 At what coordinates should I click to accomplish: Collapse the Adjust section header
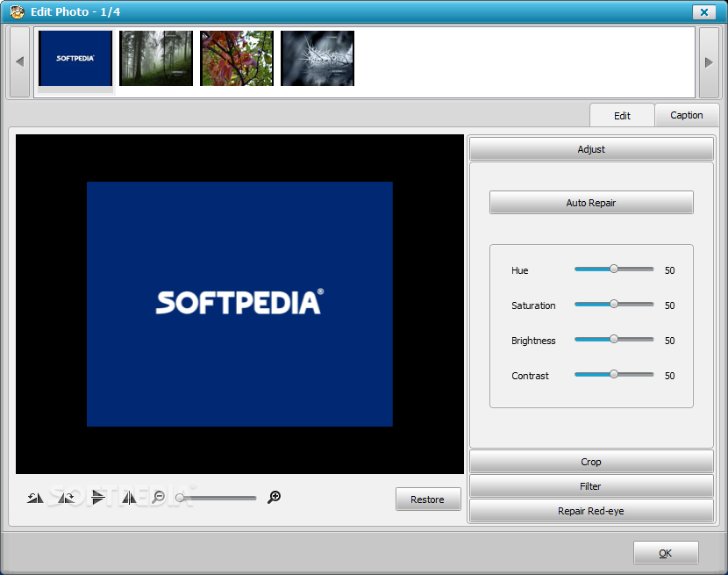[x=591, y=148]
